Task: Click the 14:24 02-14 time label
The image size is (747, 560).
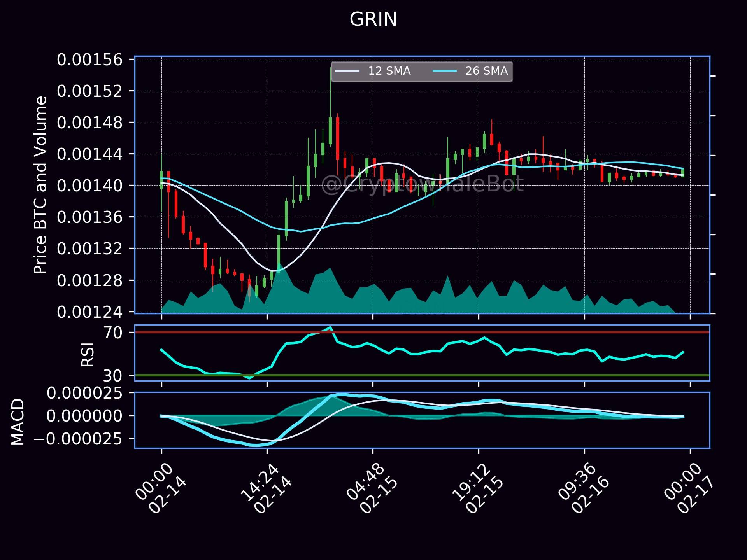Action: (266, 488)
